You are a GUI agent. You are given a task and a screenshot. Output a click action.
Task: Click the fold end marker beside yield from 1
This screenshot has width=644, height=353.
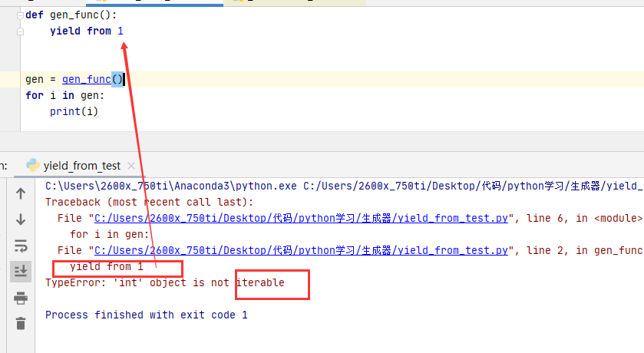(x=20, y=31)
